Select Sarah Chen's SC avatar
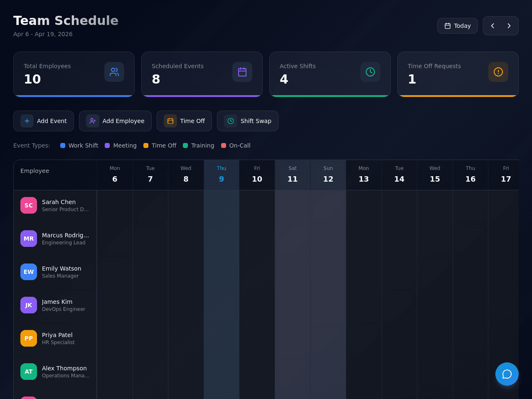532x399 pixels. [29, 205]
